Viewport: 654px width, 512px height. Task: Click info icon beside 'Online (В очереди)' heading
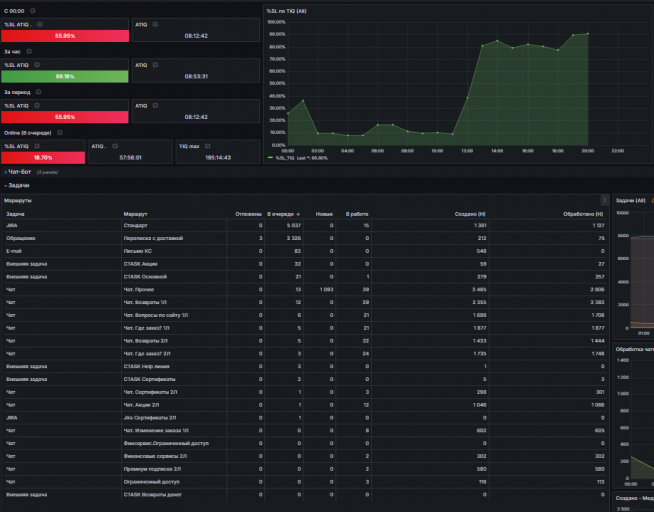[60, 133]
